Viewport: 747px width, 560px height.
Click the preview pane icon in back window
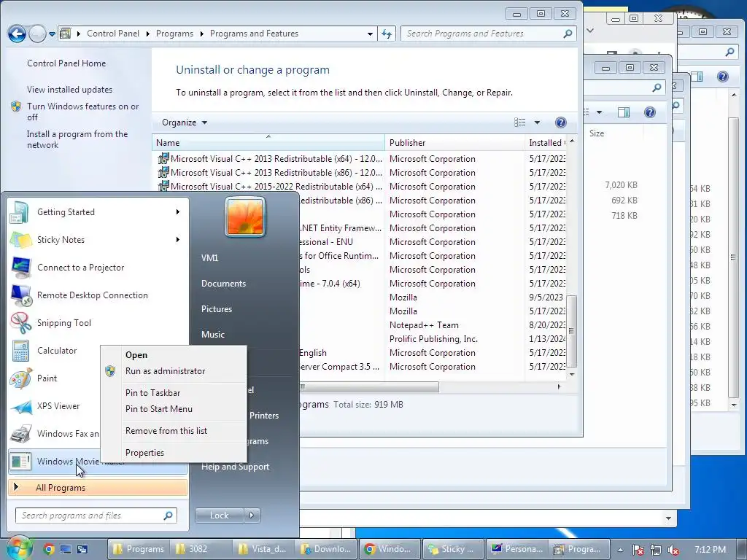tap(623, 112)
